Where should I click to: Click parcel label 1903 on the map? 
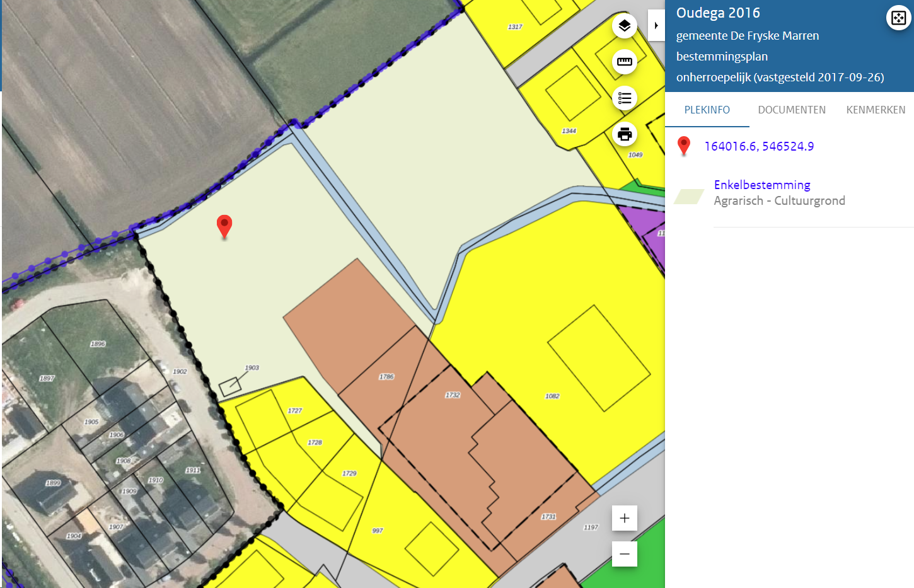click(252, 368)
